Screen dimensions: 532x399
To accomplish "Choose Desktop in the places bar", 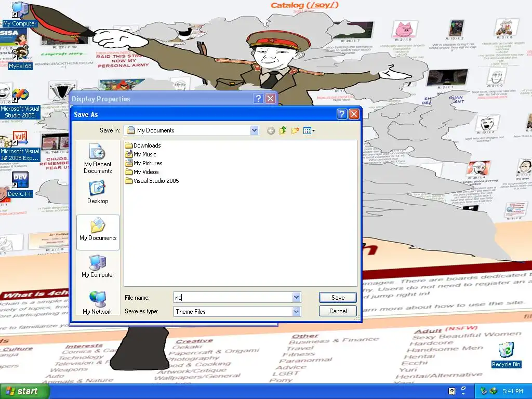I will 98,192.
